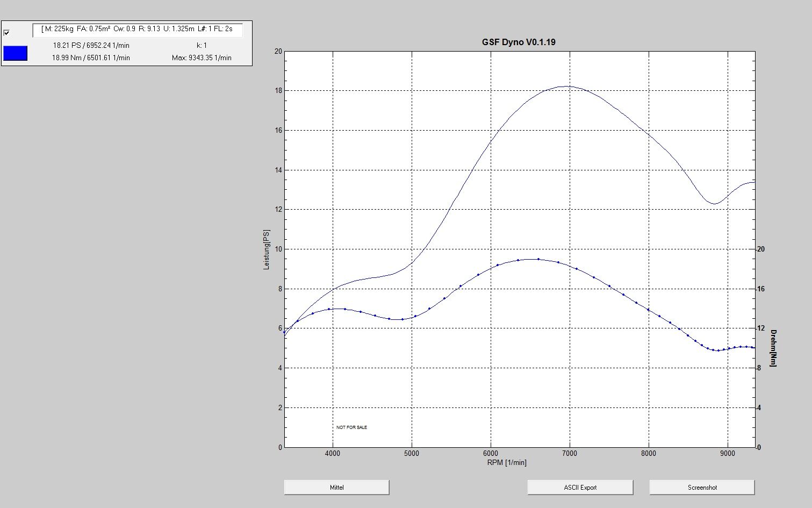Select the NOT FOR SALE watermark text
Viewport: 812px width, 508px height.
click(x=352, y=427)
